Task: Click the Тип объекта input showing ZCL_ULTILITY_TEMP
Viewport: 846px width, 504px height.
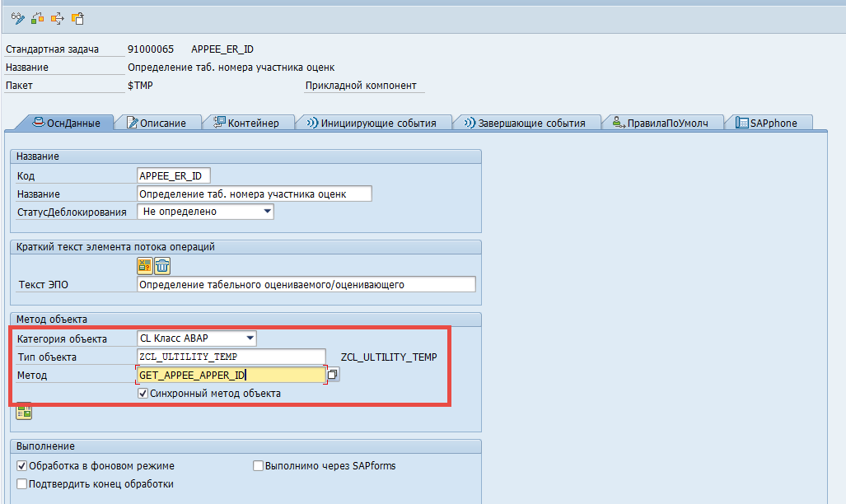Action: click(x=231, y=356)
